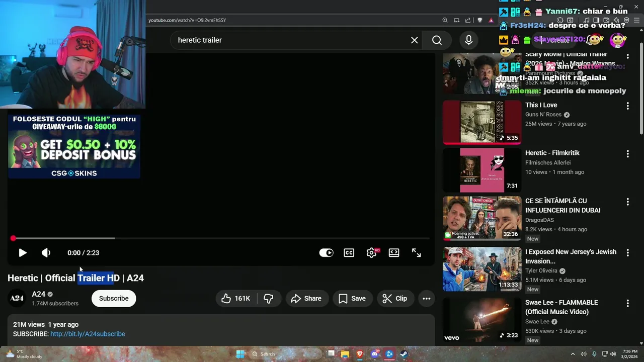The height and width of the screenshot is (362, 644).
Task: Click '21M views 1 year ago' text
Action: (46, 325)
